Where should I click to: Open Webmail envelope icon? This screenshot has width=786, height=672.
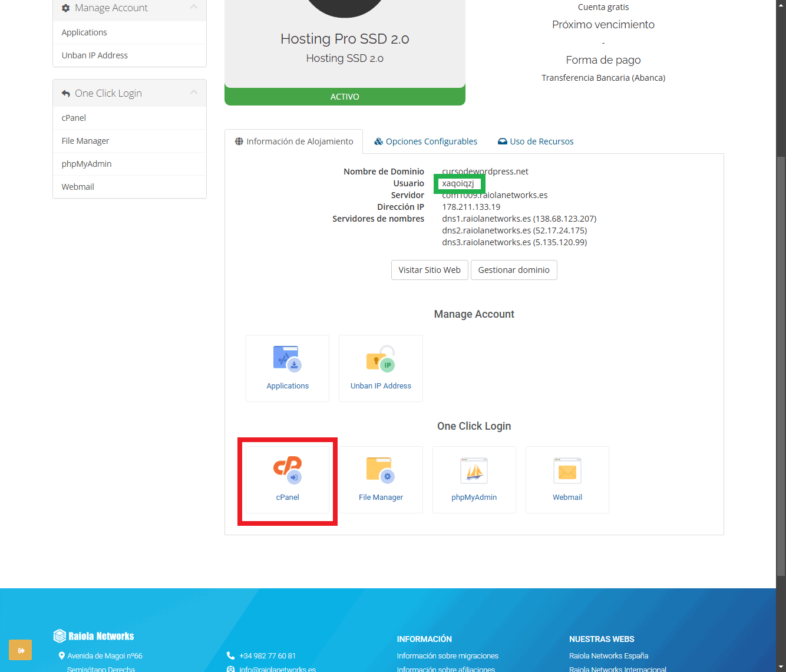pyautogui.click(x=567, y=470)
